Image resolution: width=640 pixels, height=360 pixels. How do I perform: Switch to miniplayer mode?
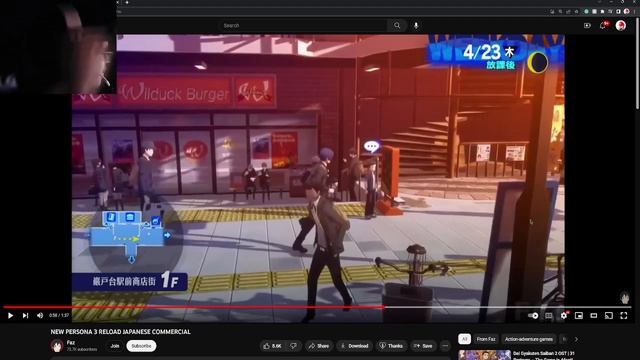pos(579,316)
